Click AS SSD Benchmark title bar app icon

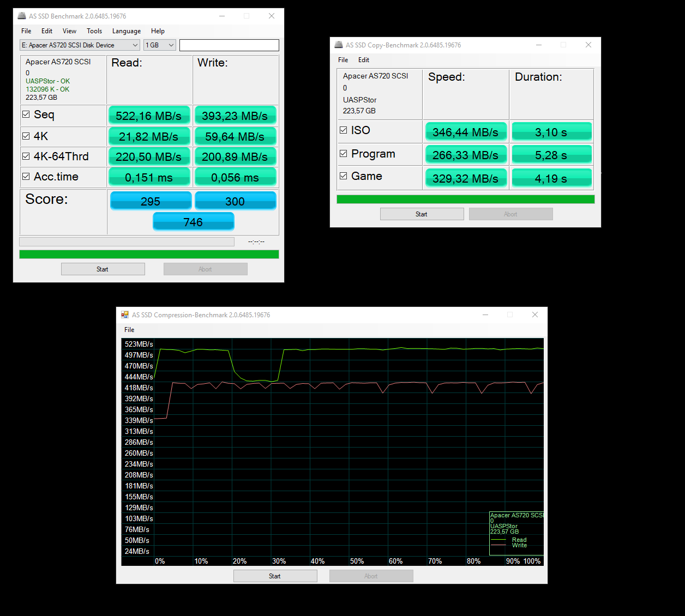pyautogui.click(x=22, y=16)
